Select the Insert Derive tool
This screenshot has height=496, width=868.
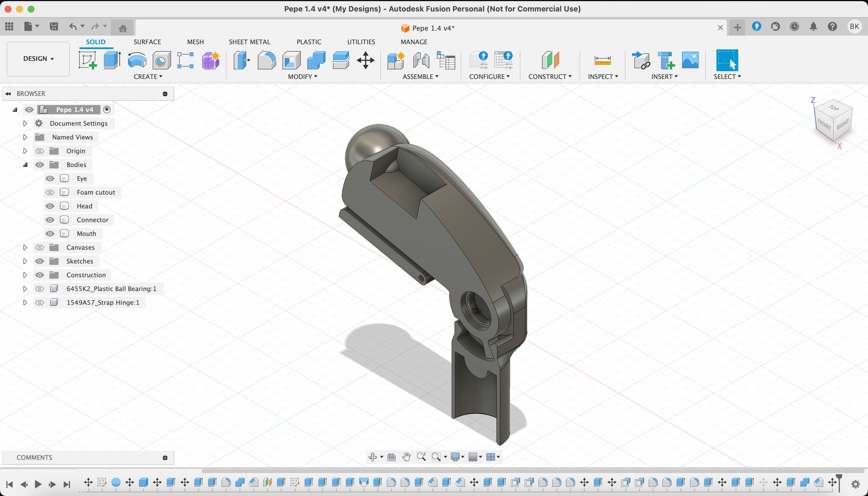pos(641,60)
